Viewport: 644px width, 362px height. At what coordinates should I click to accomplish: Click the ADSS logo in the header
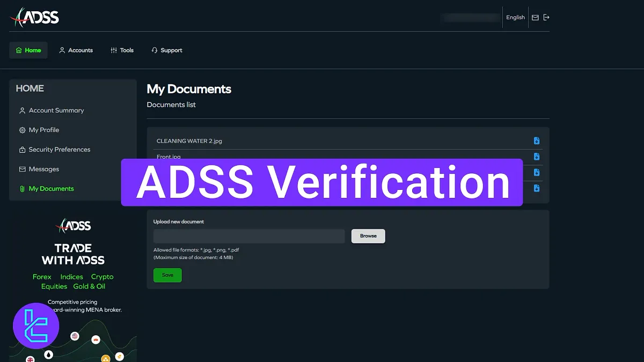coord(35,17)
